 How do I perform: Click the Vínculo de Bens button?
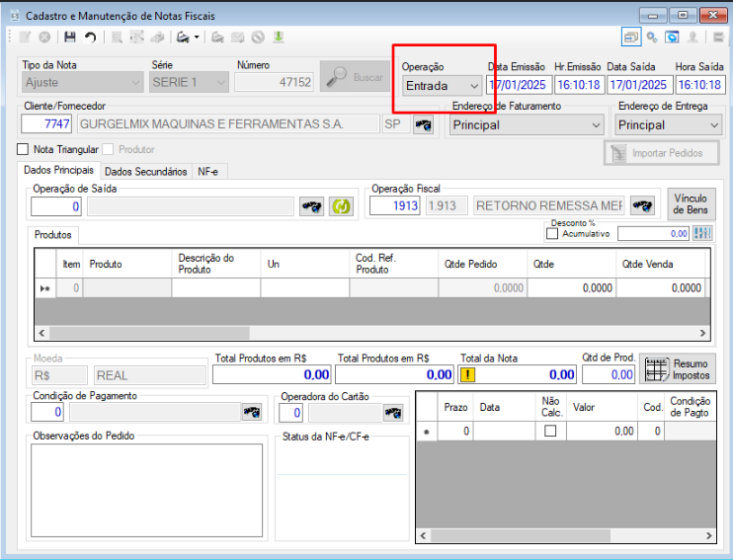click(x=691, y=203)
